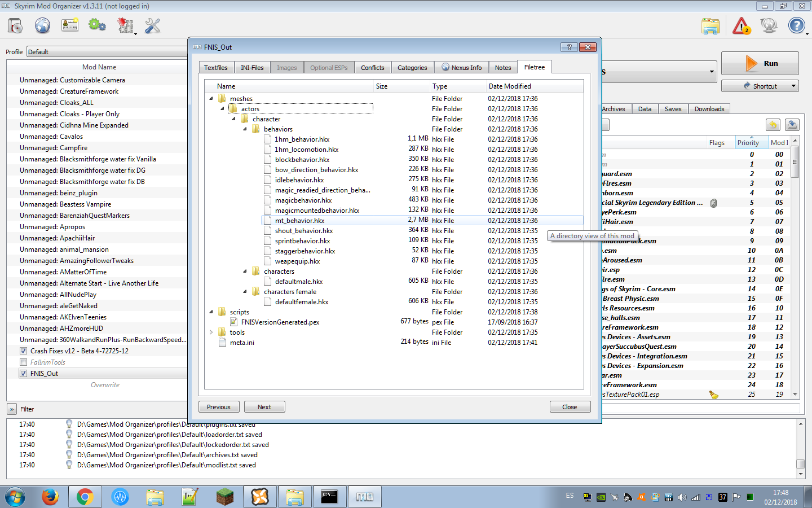Click the meta.ini file icon
812x508 pixels.
222,343
